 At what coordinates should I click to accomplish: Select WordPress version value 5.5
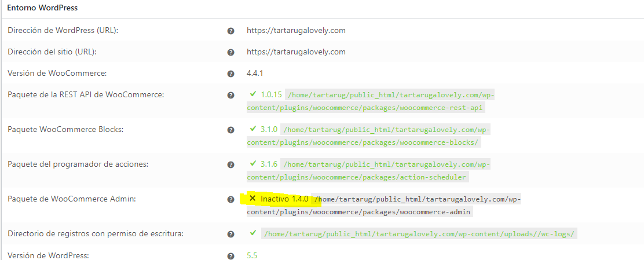point(252,255)
